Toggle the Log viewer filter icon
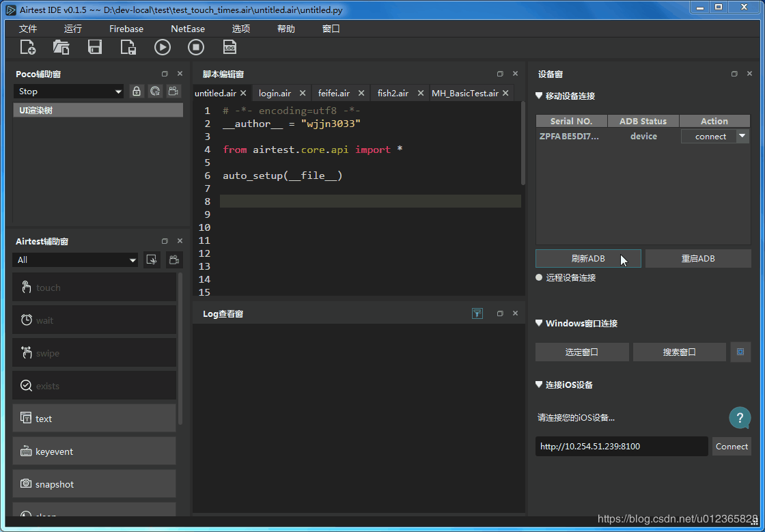Viewport: 765px width, 532px height. click(x=477, y=313)
